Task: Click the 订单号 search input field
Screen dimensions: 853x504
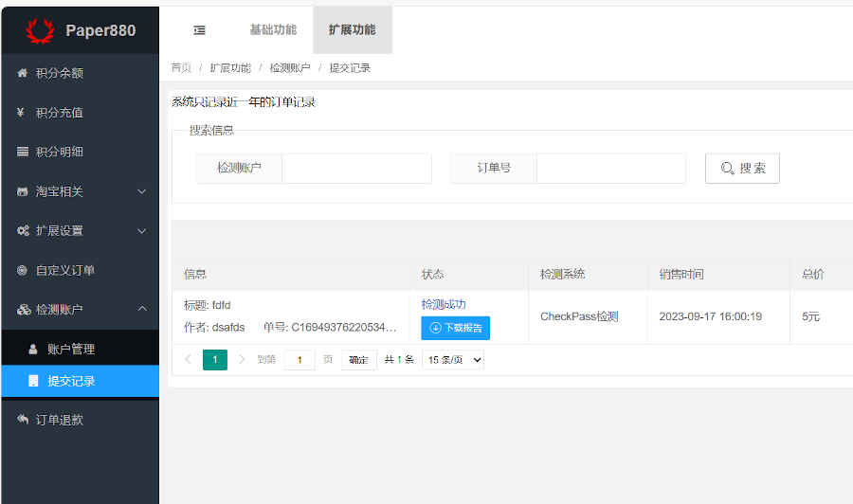Action: pyautogui.click(x=611, y=169)
